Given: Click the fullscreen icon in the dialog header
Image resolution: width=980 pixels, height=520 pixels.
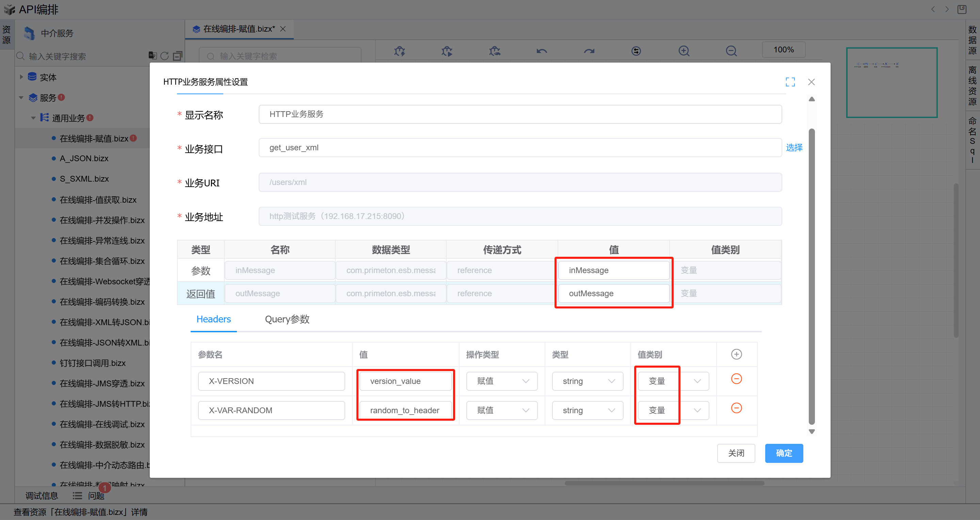Looking at the screenshot, I should (x=790, y=82).
